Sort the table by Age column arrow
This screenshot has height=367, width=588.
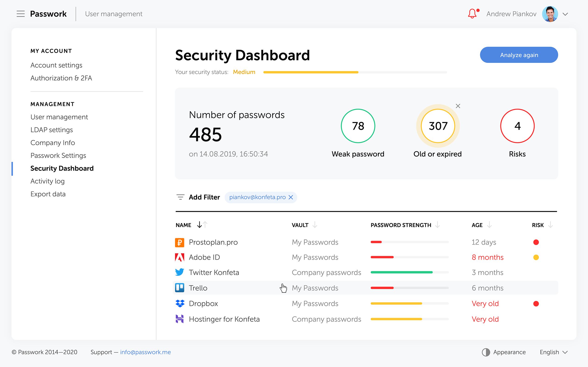[489, 225]
